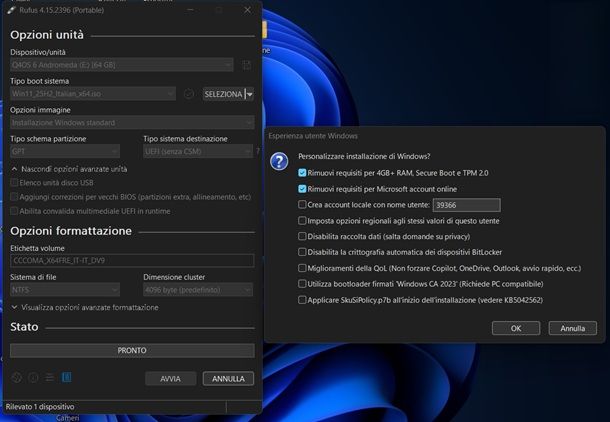Open Sistema di file NTFS dropdown
The height and width of the screenshot is (422, 610).
point(65,290)
